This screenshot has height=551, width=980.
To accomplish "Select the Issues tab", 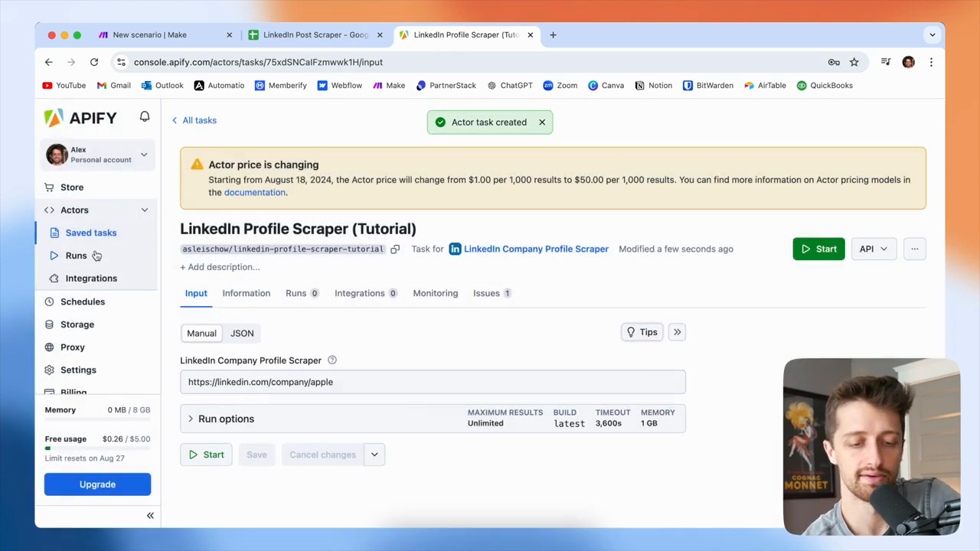I will pyautogui.click(x=492, y=293).
